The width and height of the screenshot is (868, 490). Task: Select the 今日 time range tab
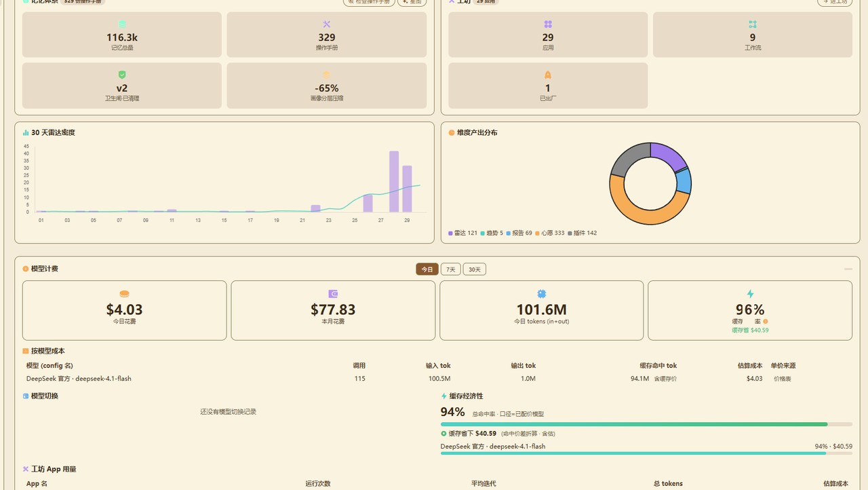(x=427, y=269)
